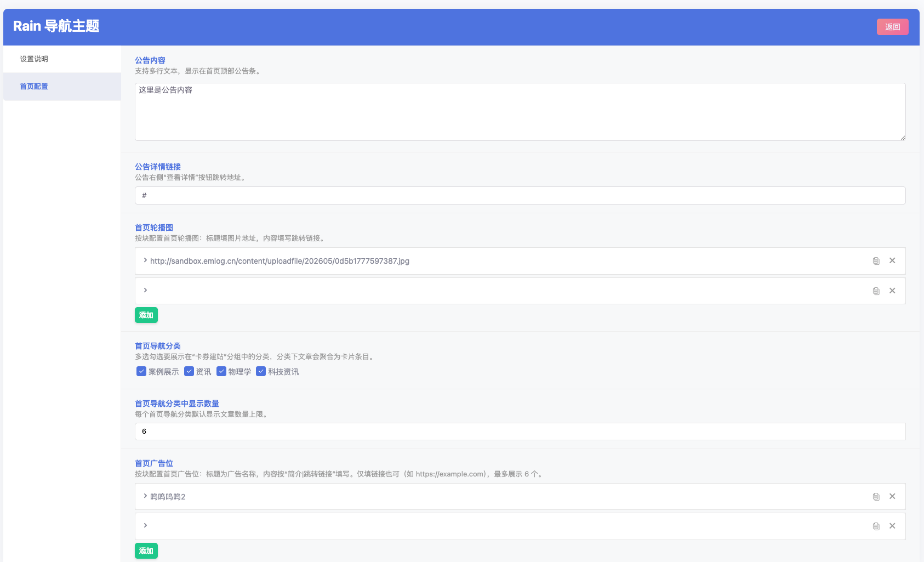Remove the empty second ad row

pyautogui.click(x=892, y=526)
